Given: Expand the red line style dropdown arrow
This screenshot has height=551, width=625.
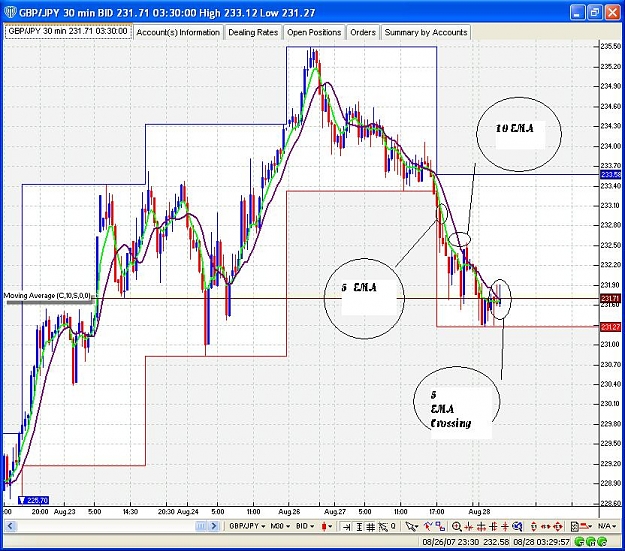Looking at the screenshot, I should point(590,527).
